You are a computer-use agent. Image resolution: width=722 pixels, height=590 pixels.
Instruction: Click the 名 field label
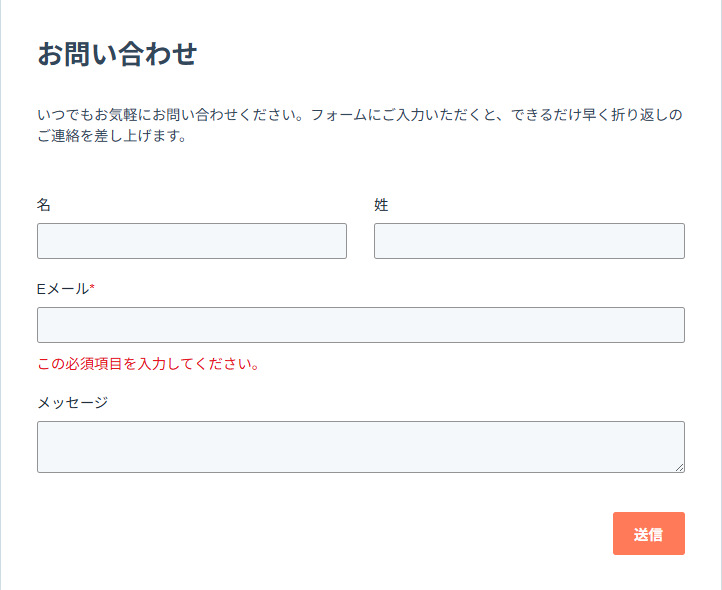click(44, 205)
